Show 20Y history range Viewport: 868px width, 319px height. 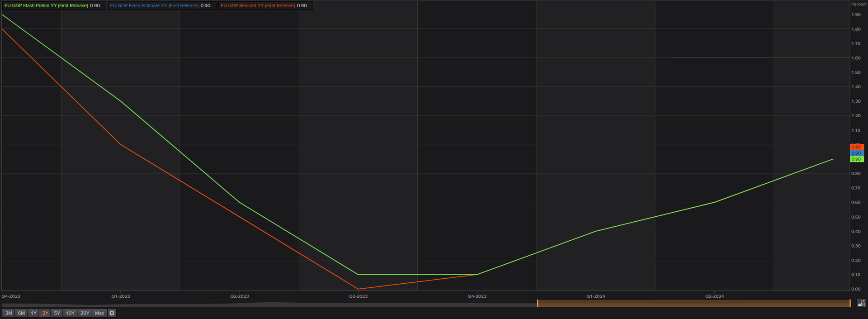(x=85, y=313)
